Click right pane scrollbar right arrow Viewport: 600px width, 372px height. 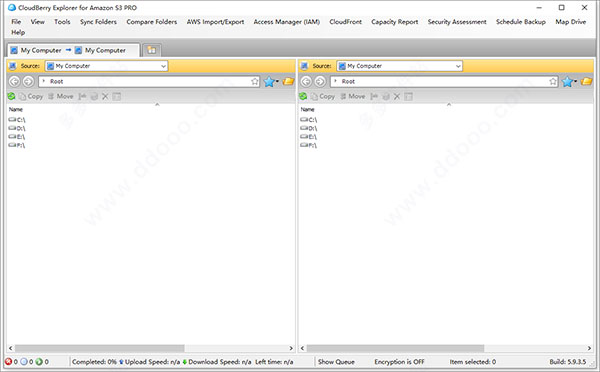[x=589, y=348]
